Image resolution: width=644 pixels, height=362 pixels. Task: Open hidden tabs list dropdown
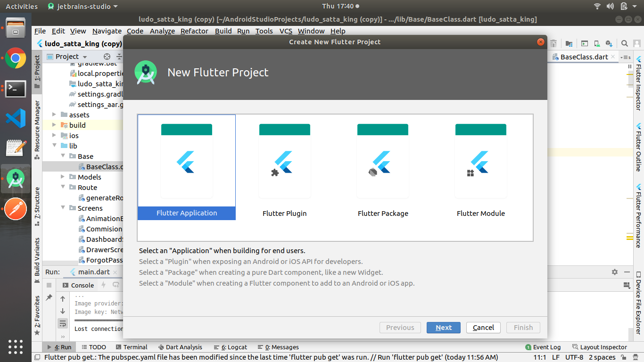pyautogui.click(x=626, y=57)
